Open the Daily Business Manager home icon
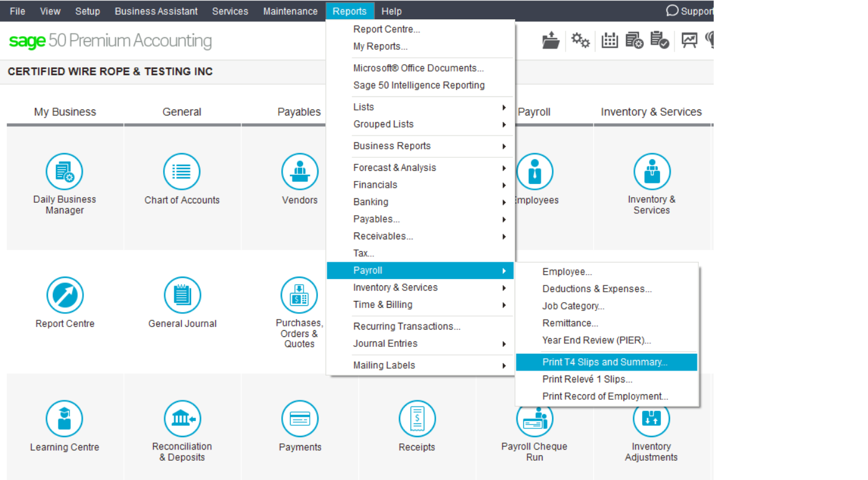868x480 pixels. pos(64,172)
